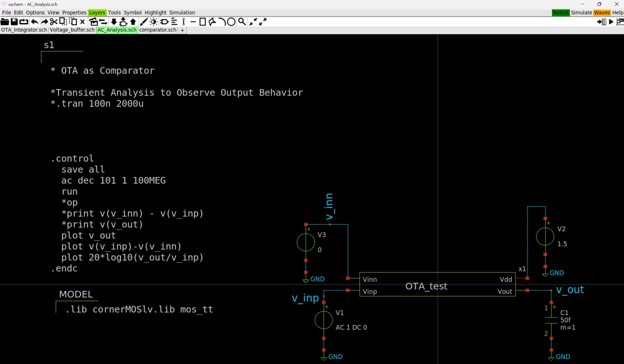Screen dimensions: 624x364
Task: Toggle the light/dark color scheme icon
Action: point(153,22)
